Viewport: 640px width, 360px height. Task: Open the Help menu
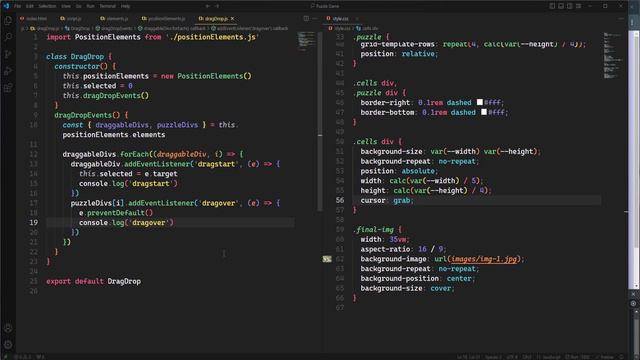pos(125,6)
